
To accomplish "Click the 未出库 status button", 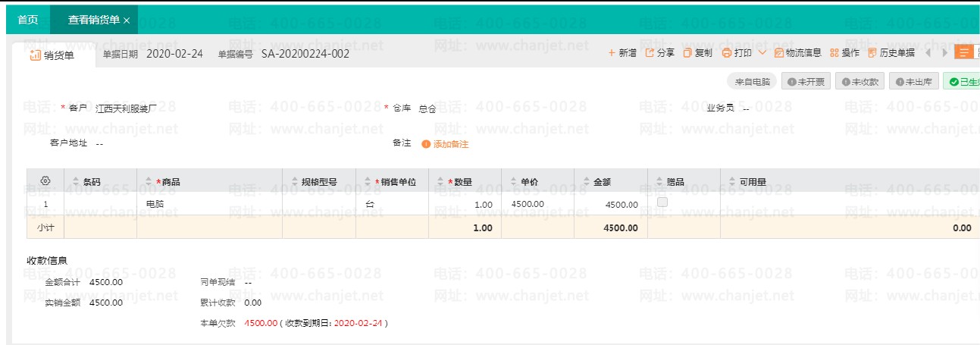I will [x=913, y=82].
